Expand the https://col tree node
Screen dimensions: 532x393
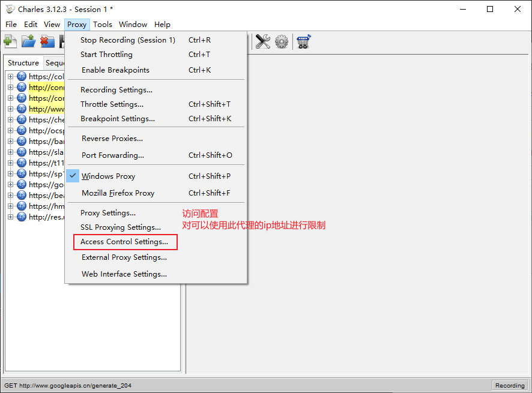point(11,77)
